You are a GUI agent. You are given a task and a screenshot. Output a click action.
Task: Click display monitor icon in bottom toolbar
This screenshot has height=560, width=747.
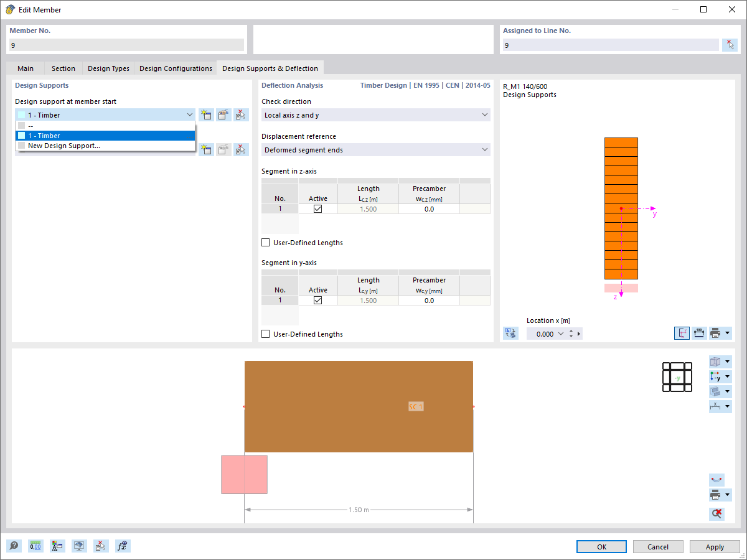click(x=79, y=546)
